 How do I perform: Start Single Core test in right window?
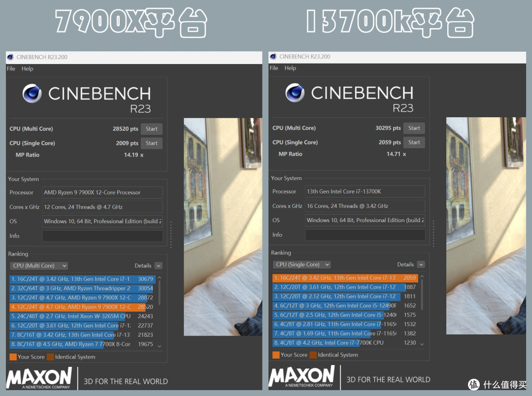coord(414,142)
